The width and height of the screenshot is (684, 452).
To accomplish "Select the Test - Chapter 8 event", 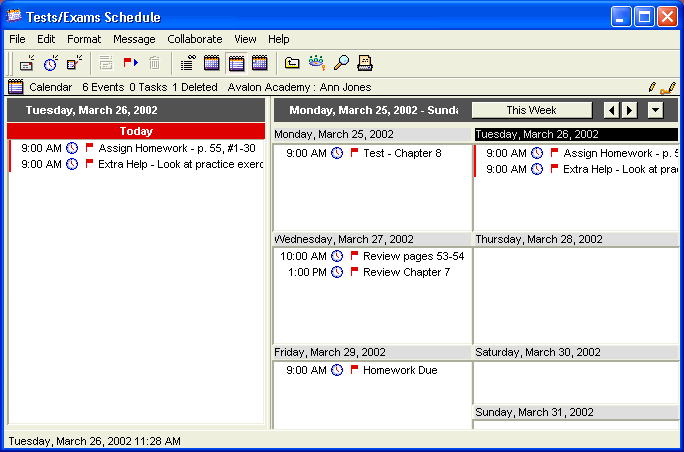I will 402,153.
